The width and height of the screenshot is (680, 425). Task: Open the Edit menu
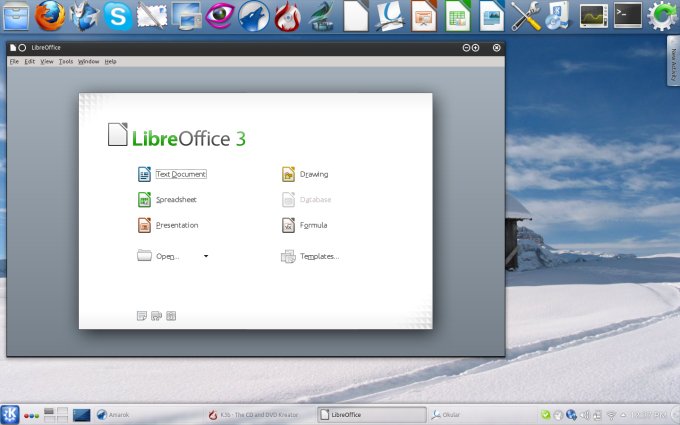point(29,62)
